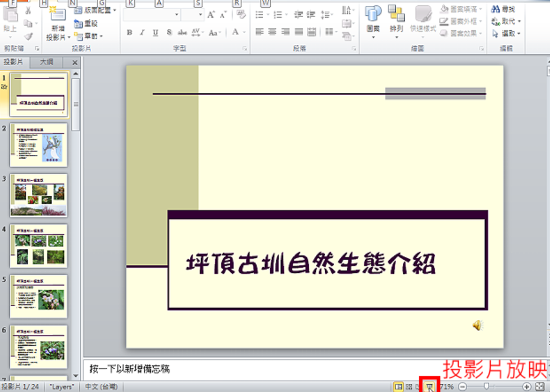Increase list indent level
This screenshot has height=392, width=550.
311,15
